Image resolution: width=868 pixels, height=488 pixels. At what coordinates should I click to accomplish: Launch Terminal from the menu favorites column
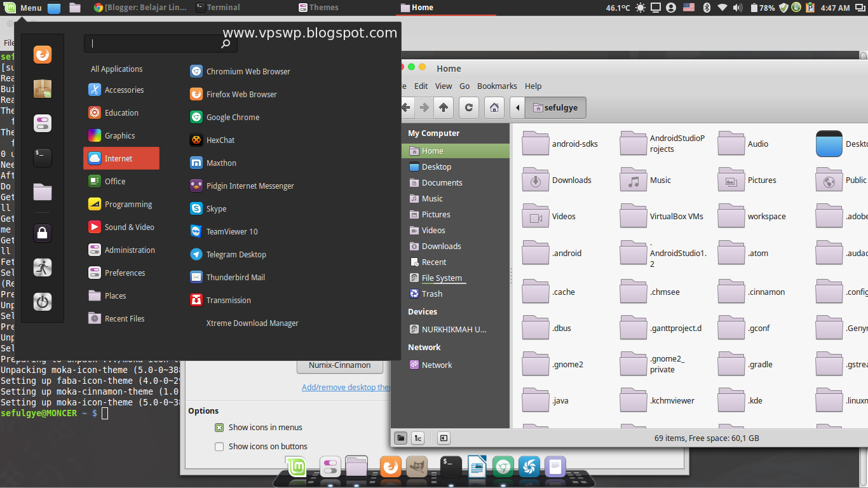[43, 158]
